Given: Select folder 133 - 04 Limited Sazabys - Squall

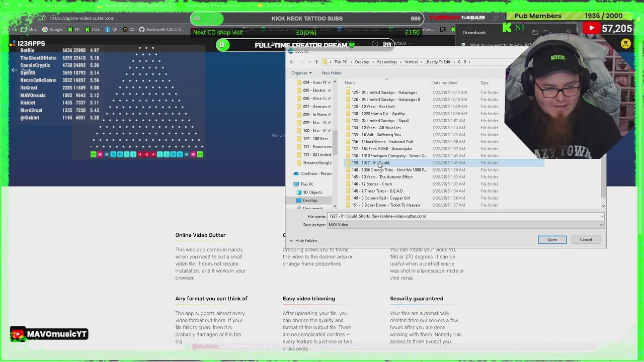Looking at the screenshot, I should [x=380, y=121].
